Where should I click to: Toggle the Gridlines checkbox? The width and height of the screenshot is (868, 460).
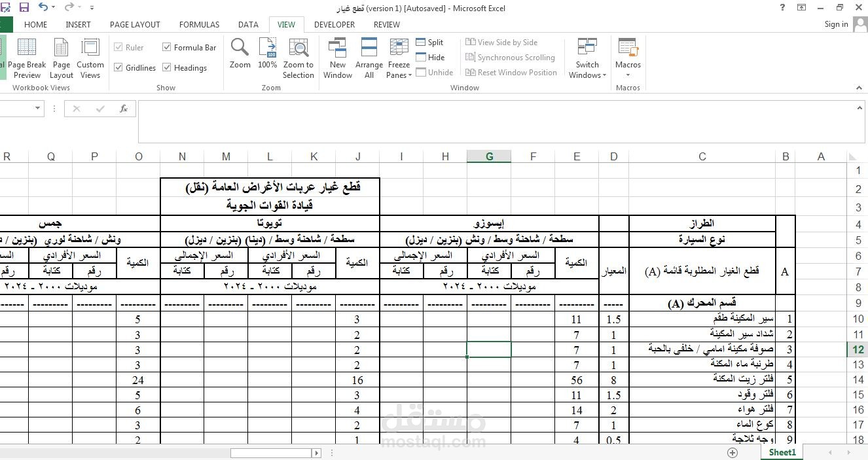click(118, 67)
